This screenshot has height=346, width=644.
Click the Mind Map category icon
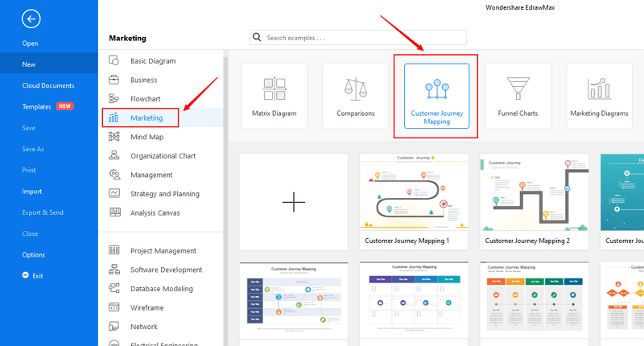point(114,137)
